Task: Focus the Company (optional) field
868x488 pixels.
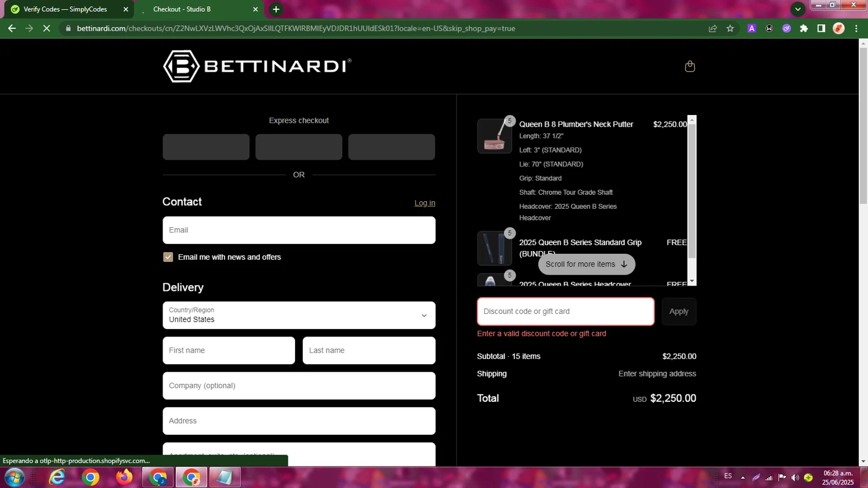Action: pyautogui.click(x=299, y=386)
